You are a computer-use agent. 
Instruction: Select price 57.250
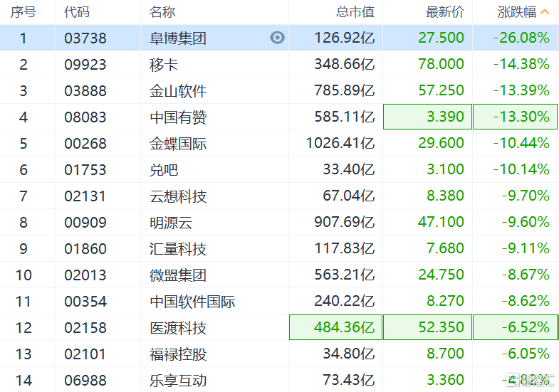tap(441, 90)
